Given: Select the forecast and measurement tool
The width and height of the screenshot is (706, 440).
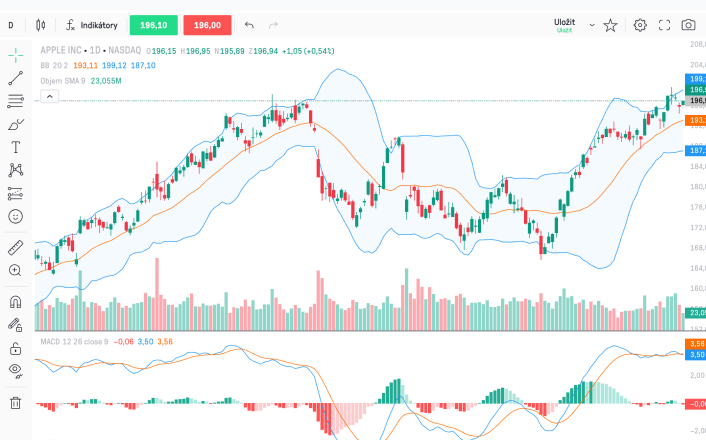Looking at the screenshot, I should coord(16,194).
